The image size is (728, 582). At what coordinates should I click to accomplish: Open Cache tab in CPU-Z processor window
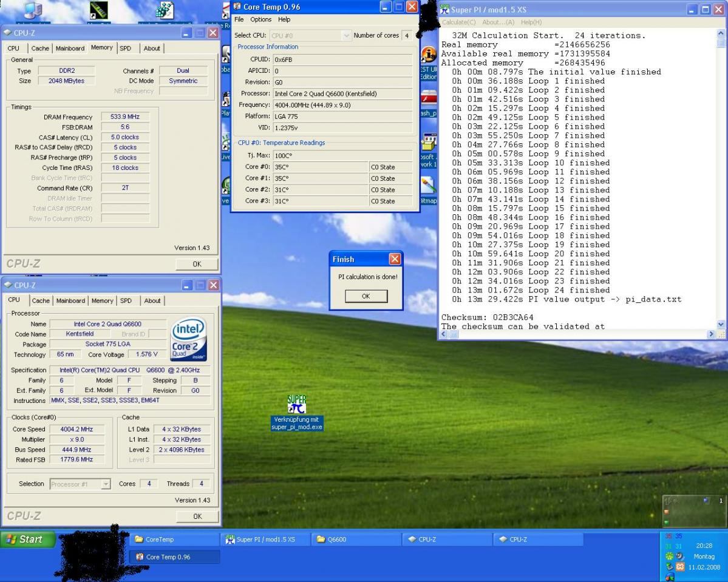pyautogui.click(x=41, y=301)
